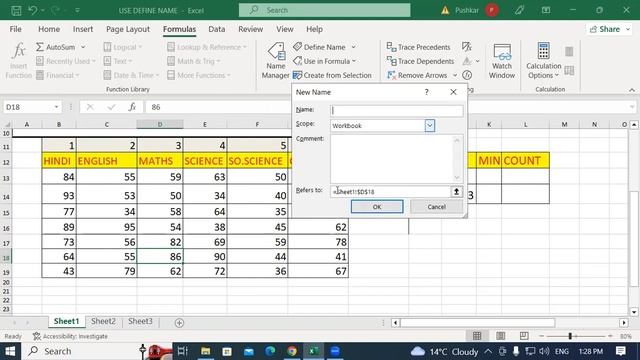Click the Undo icon
This screenshot has height=360, width=640.
click(33, 10)
